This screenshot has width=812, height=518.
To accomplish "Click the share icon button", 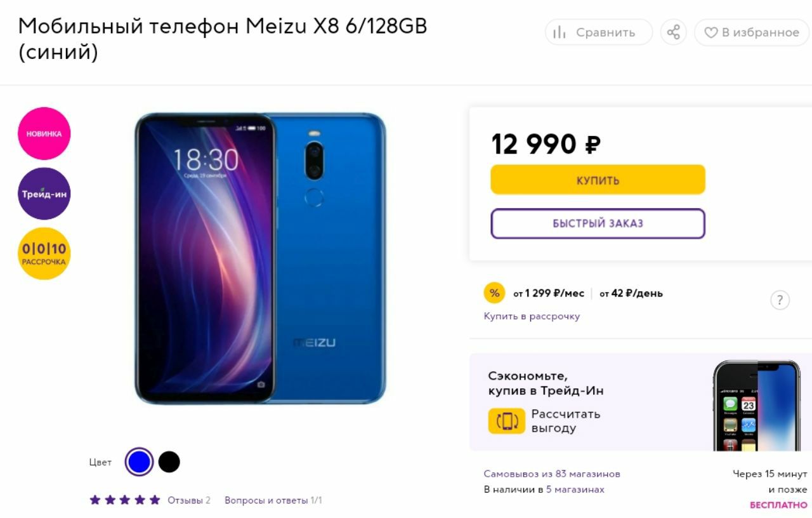I will [x=673, y=32].
